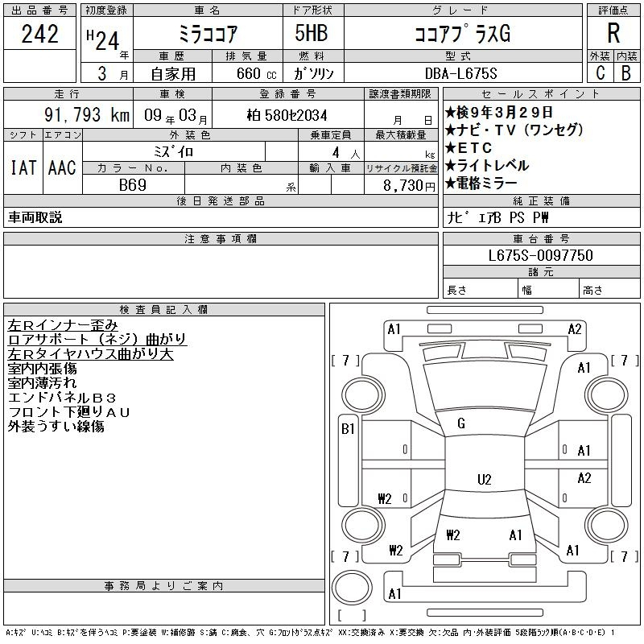Click displacement value 660 cc
The image size is (644, 644).
tap(256, 73)
